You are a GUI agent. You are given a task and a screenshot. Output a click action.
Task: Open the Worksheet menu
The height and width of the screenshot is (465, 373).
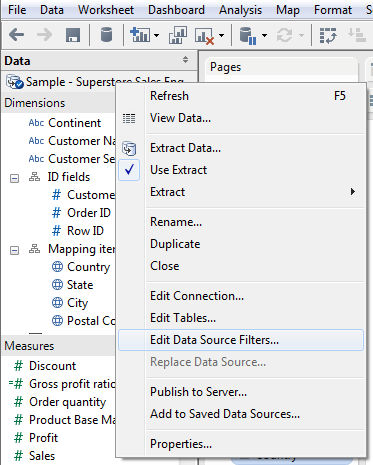106,10
